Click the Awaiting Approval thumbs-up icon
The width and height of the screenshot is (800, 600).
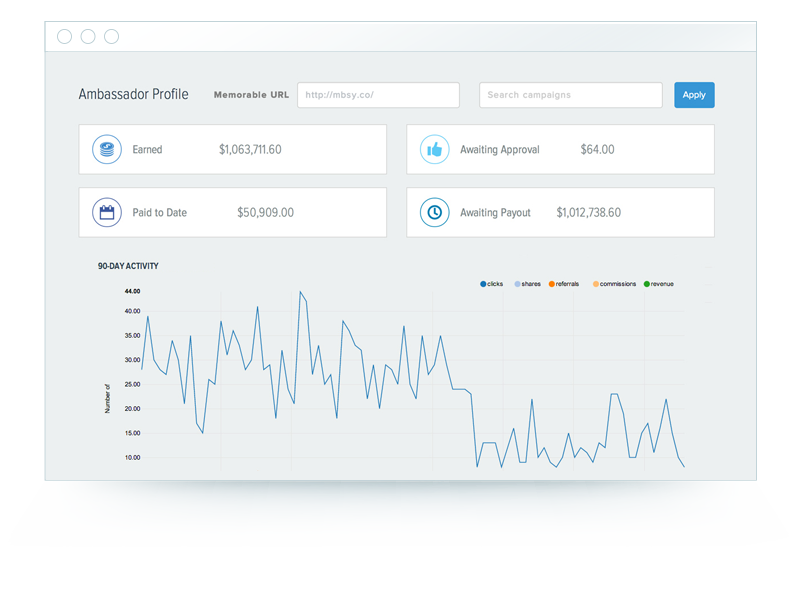(x=434, y=149)
